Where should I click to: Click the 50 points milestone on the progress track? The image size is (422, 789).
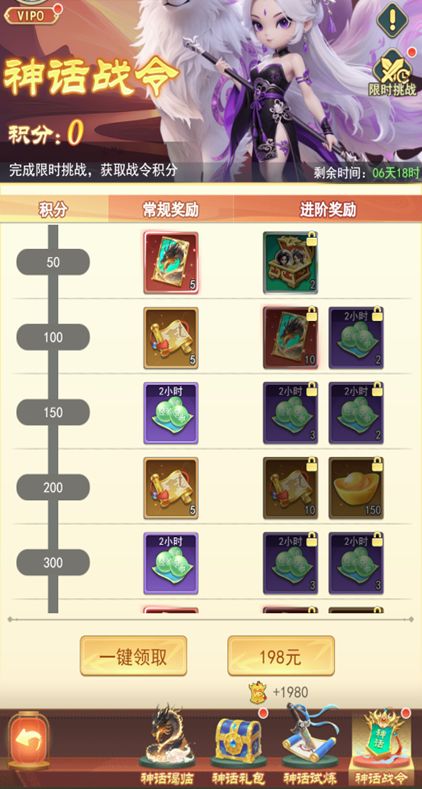[x=53, y=262]
